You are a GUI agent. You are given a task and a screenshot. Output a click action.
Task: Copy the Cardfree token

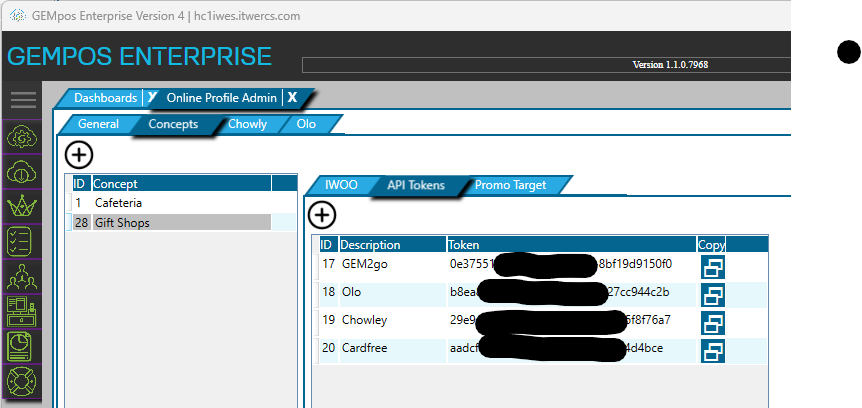(x=713, y=351)
